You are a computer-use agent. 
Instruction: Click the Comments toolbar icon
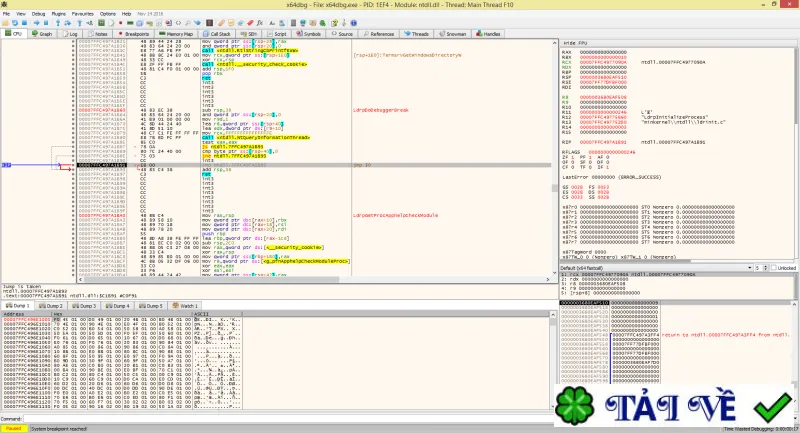(231, 23)
